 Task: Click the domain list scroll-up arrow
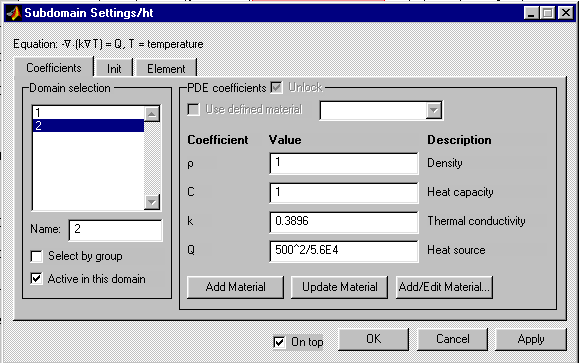click(152, 114)
